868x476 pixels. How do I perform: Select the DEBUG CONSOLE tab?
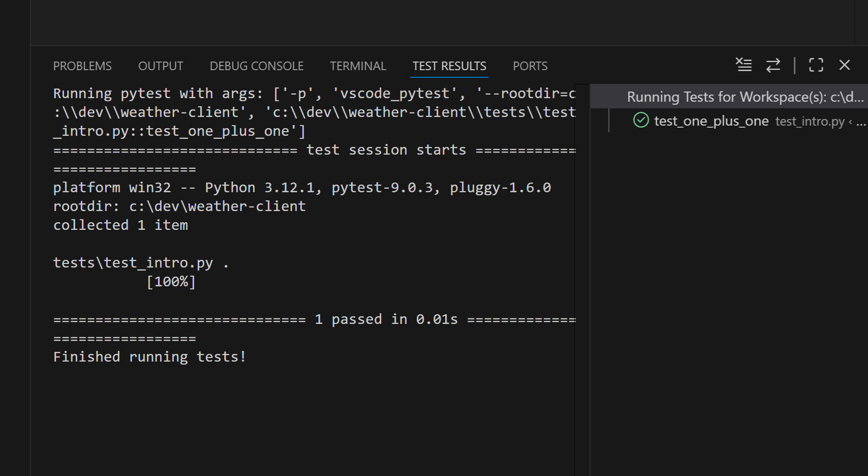click(x=257, y=66)
